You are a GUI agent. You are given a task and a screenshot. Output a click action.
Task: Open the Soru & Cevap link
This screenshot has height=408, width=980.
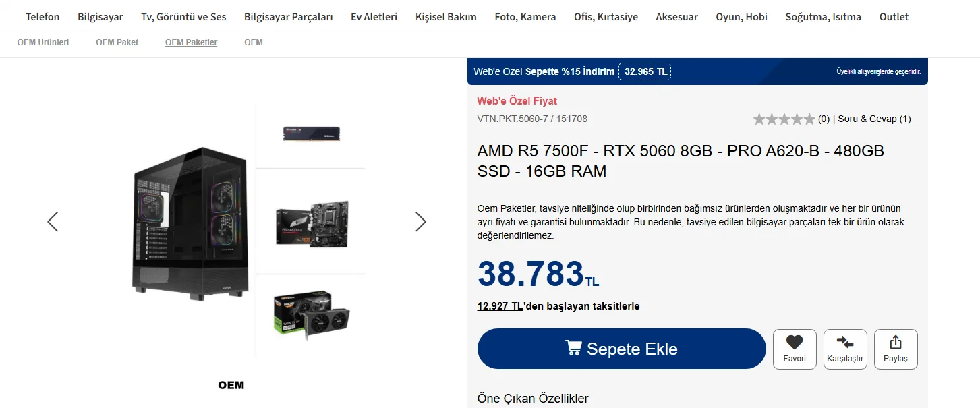pyautogui.click(x=874, y=119)
